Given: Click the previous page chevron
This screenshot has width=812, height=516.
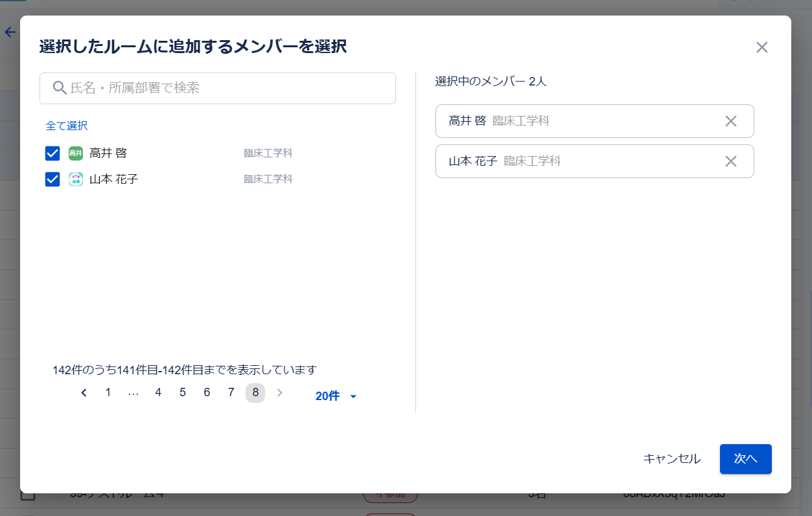Looking at the screenshot, I should click(84, 392).
